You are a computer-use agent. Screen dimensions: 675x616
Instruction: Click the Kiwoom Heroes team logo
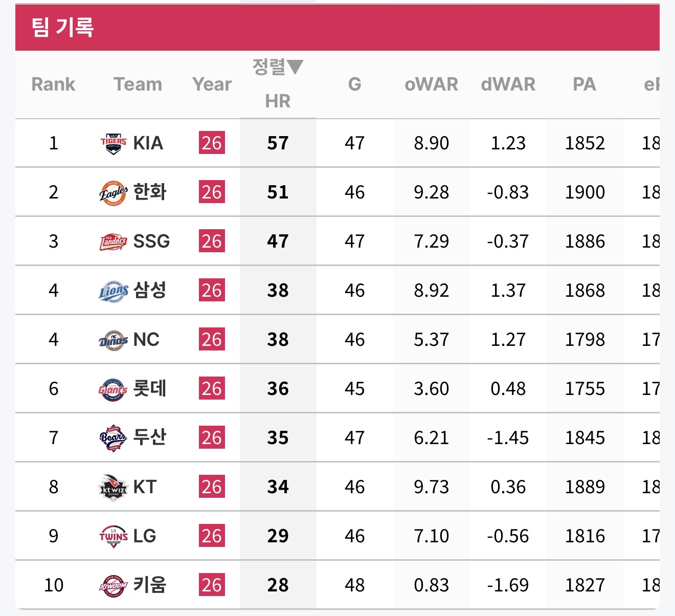pyautogui.click(x=113, y=585)
